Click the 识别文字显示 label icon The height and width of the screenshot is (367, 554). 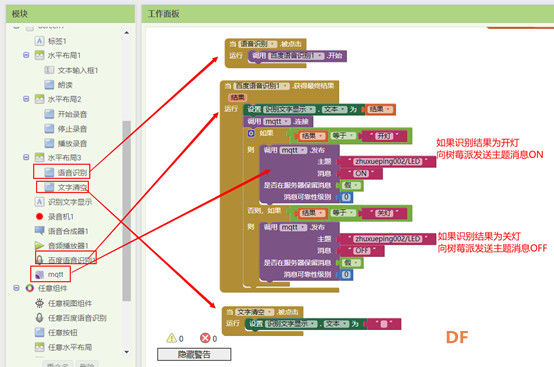39,202
